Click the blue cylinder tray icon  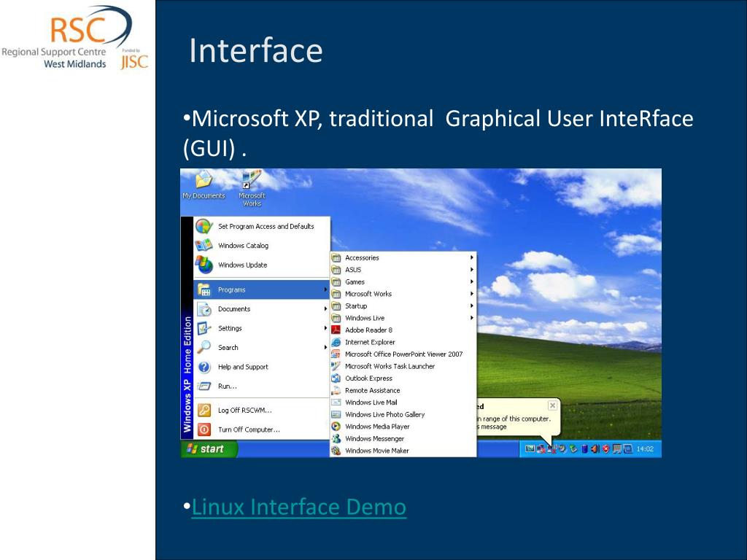coord(584,448)
